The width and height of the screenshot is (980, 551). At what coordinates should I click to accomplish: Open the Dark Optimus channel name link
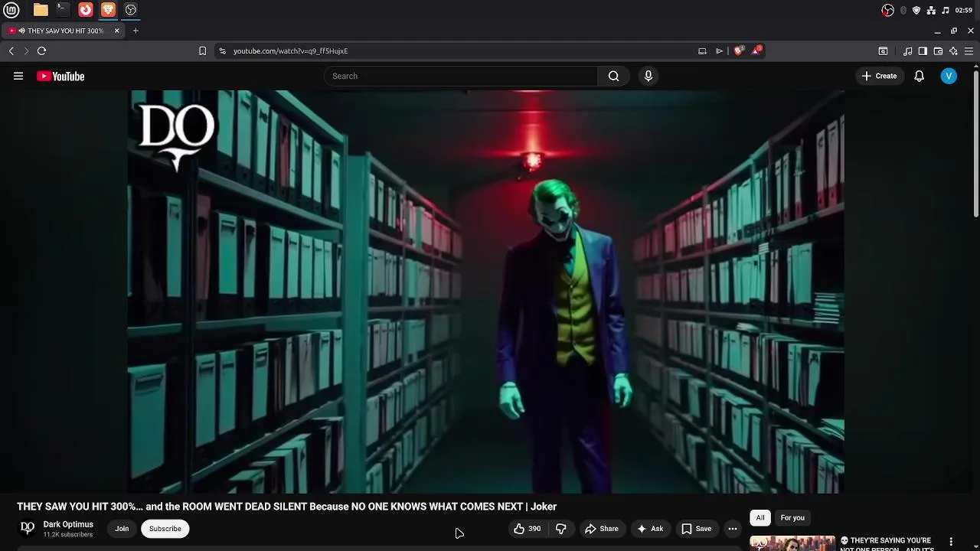68,524
